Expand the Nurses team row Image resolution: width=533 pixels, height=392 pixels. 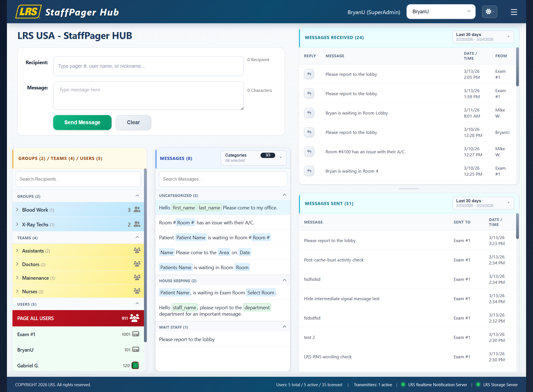coord(17,291)
